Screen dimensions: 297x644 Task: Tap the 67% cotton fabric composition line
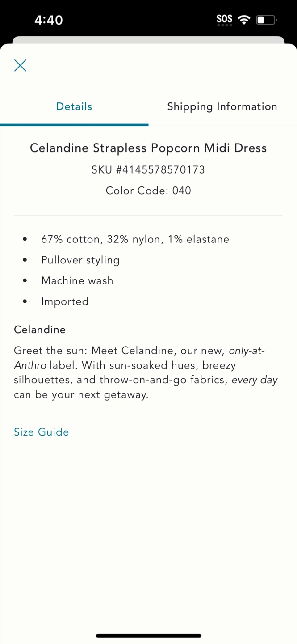[135, 239]
